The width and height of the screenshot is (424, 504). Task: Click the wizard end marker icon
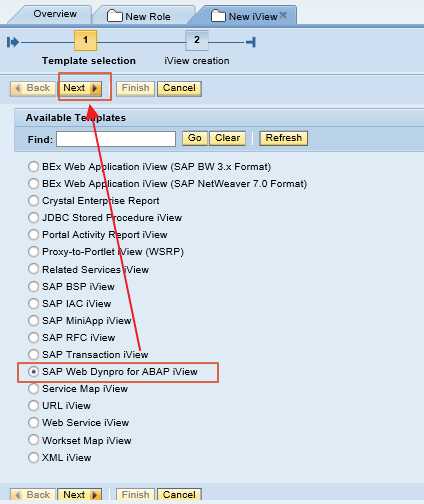coord(251,42)
